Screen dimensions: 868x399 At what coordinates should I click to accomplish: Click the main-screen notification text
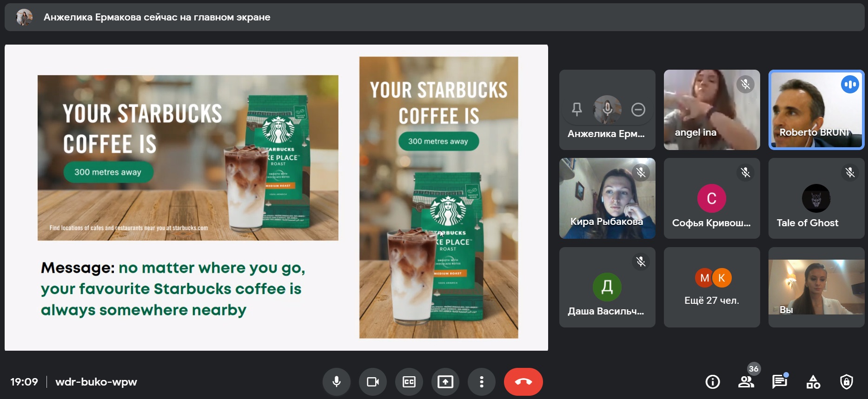[x=157, y=17]
